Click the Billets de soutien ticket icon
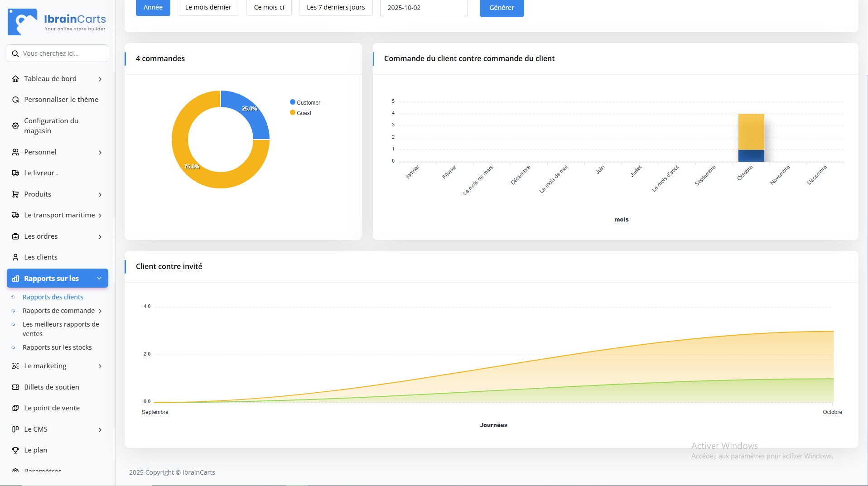The image size is (868, 486). click(x=15, y=387)
